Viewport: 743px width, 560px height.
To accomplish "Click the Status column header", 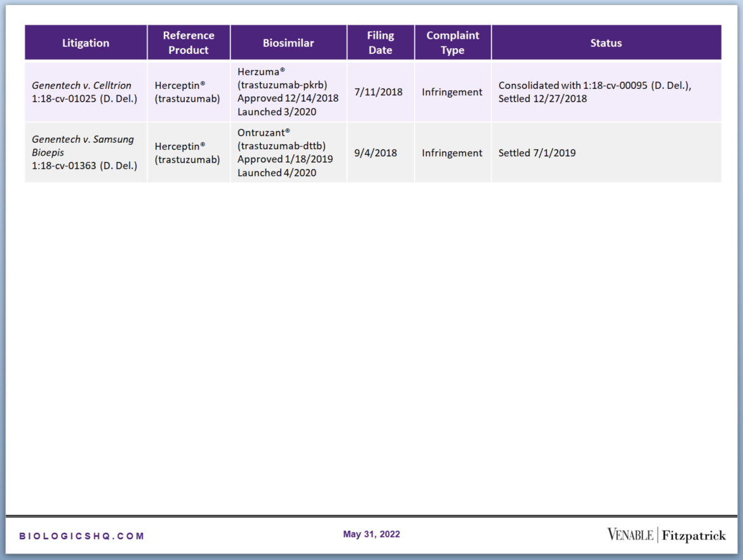I will coord(606,43).
